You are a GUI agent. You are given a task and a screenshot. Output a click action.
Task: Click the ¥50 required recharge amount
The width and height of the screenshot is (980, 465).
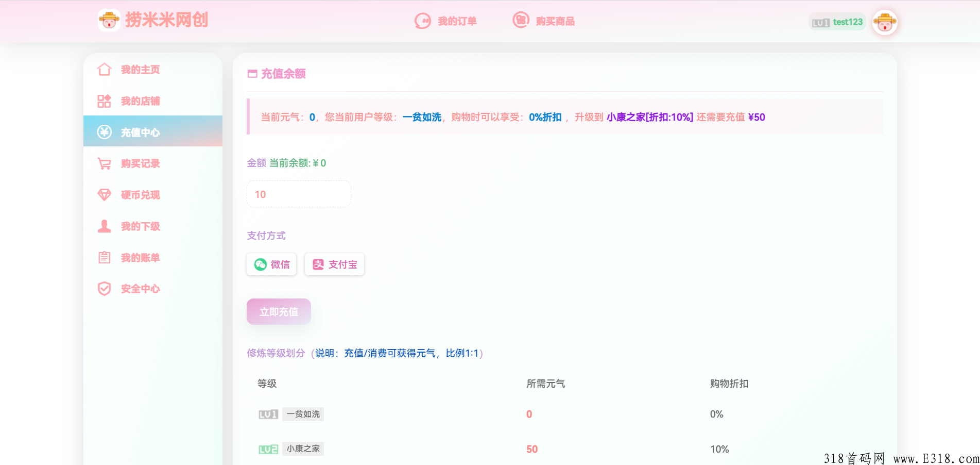coord(757,117)
